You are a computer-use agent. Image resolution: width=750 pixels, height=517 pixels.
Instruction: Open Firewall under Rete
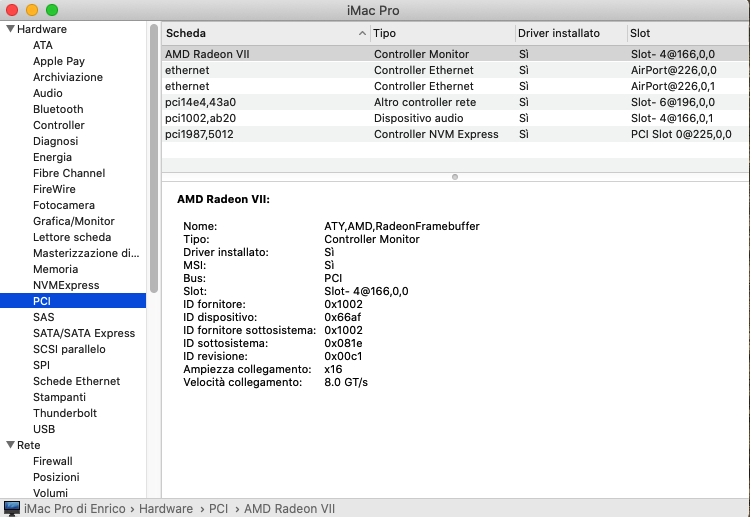tap(53, 461)
